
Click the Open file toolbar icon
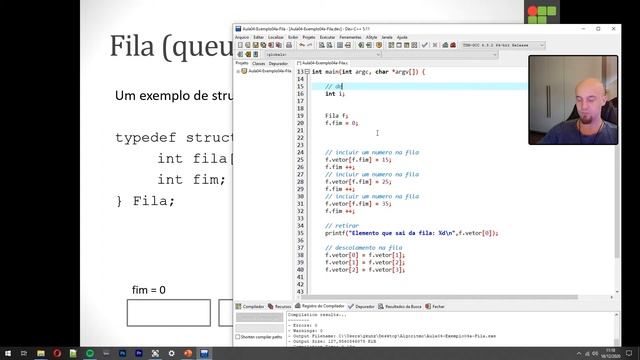(247, 45)
